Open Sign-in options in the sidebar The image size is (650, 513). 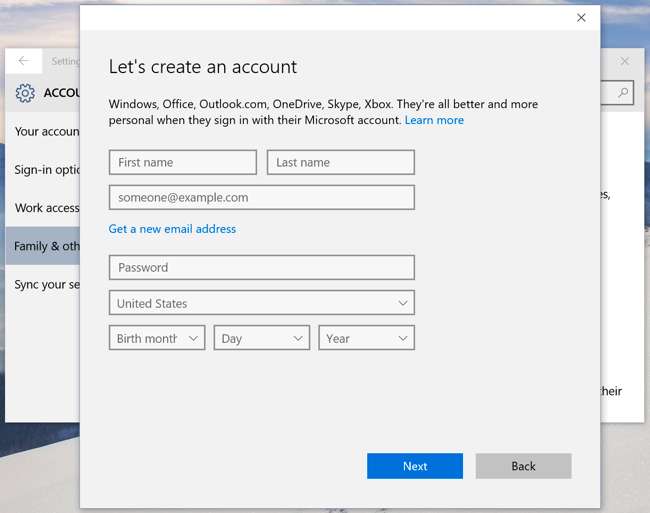[46, 170]
